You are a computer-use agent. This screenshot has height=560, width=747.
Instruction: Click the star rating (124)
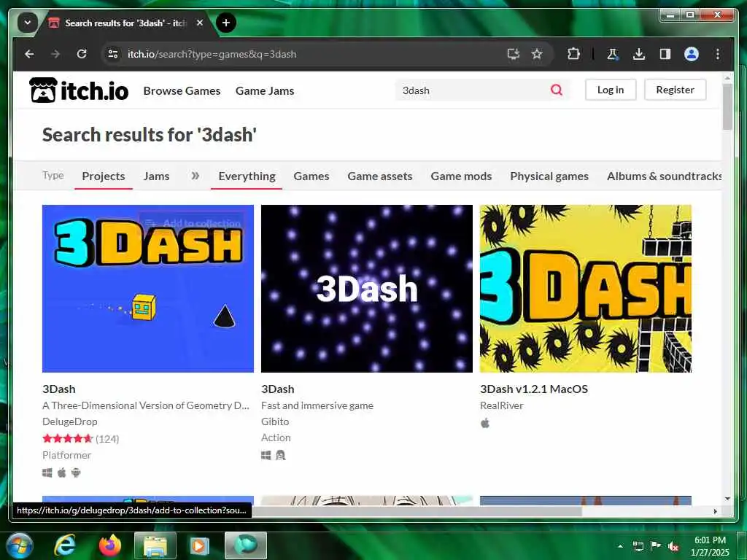coord(80,438)
